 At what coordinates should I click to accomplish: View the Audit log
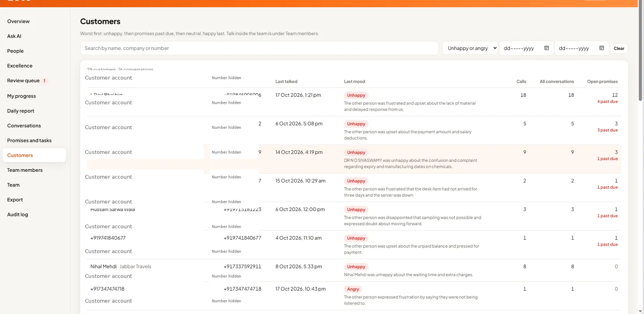point(17,215)
